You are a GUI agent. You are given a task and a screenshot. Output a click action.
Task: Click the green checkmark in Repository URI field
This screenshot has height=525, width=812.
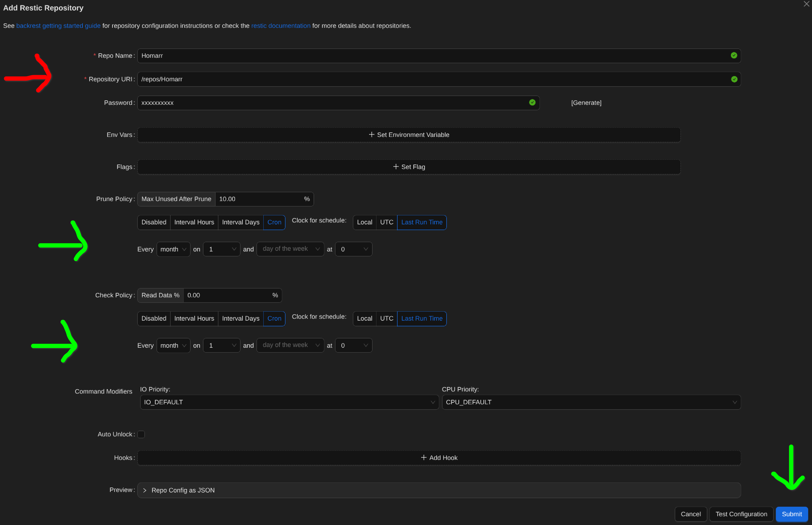(x=734, y=79)
